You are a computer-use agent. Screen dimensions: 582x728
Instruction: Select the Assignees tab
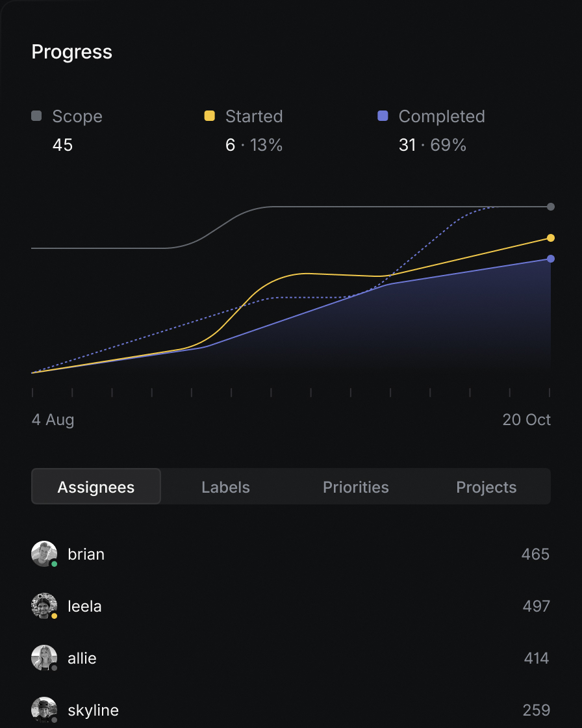(x=96, y=487)
